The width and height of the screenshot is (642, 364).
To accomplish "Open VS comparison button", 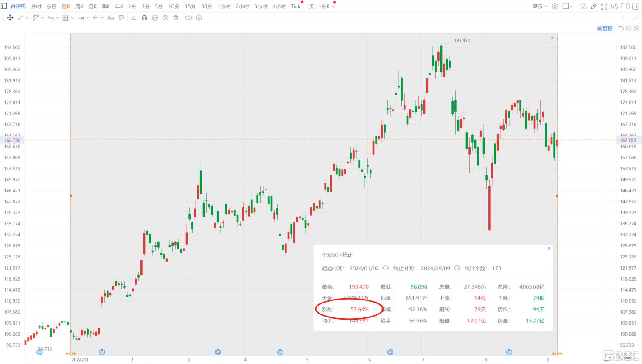I will tap(614, 6).
